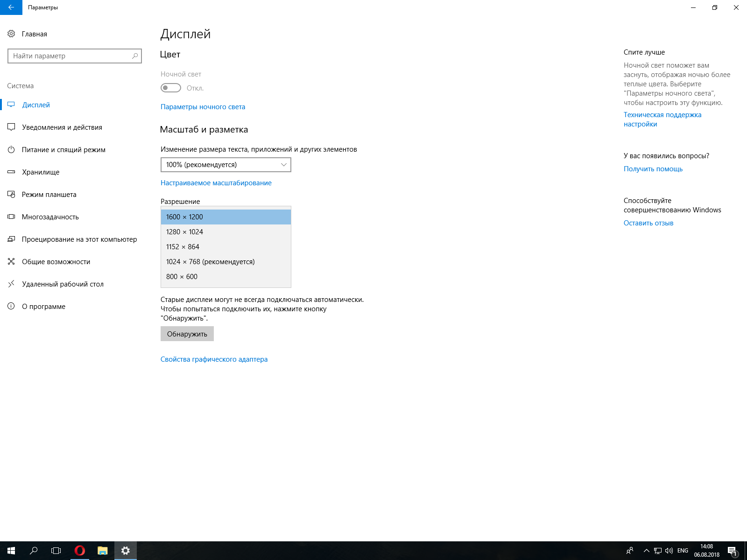Select 1280 × 1024 resolution
Viewport: 747px width, 560px height.
coord(226,232)
